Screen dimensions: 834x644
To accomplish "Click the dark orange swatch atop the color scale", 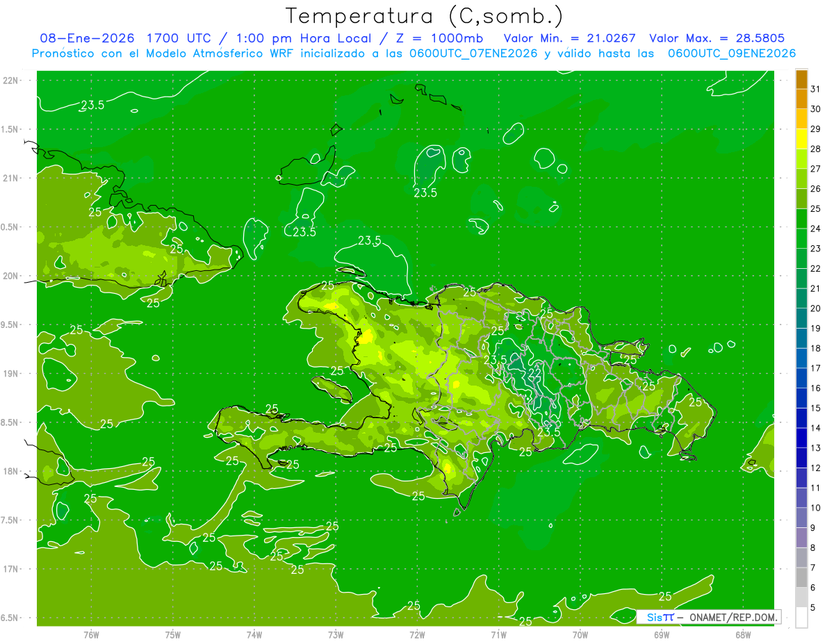I will [x=801, y=80].
